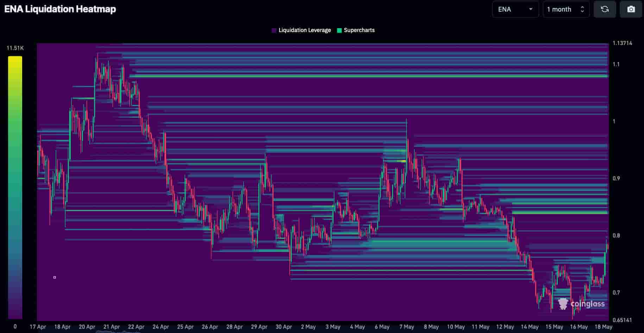Click the 1.13714 top price axis label
Viewport: 644px width, 333px height.
pos(622,43)
